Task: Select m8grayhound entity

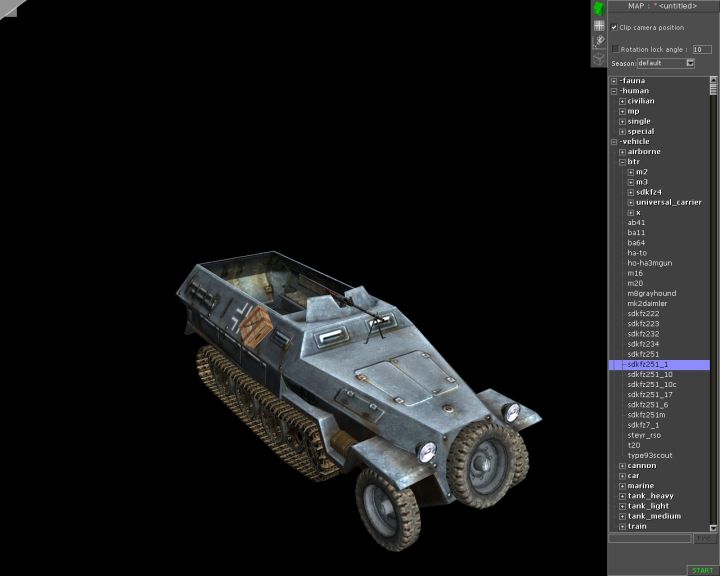Action: coord(651,293)
